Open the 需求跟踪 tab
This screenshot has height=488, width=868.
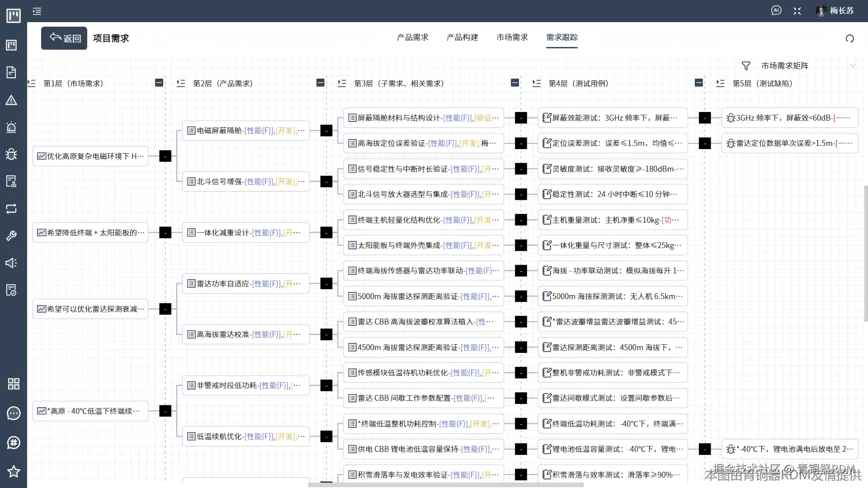click(x=561, y=38)
